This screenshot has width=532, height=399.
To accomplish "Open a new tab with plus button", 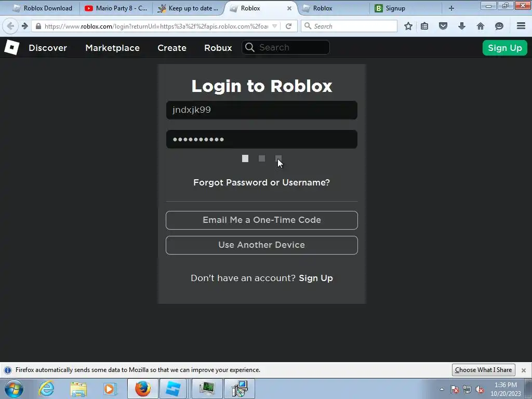I will pos(451,8).
